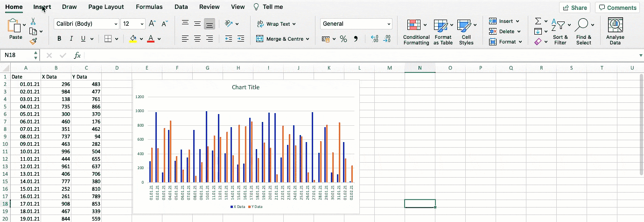Increase font size with the larger A icon

click(x=152, y=24)
